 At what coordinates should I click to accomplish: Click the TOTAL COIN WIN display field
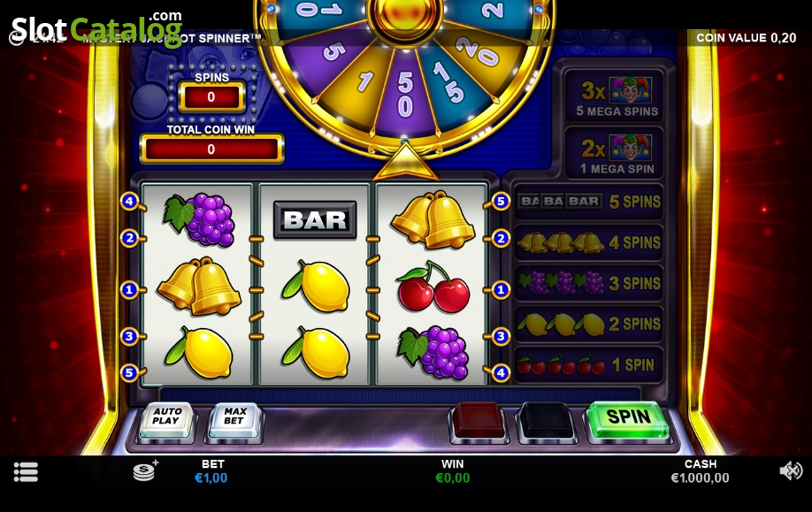[x=211, y=149]
